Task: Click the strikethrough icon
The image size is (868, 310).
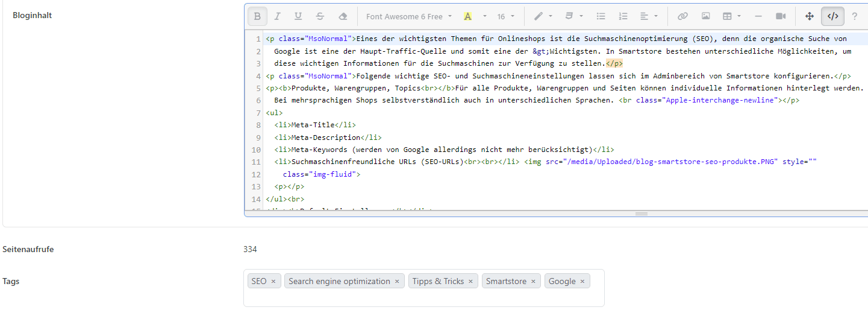Action: pos(320,16)
